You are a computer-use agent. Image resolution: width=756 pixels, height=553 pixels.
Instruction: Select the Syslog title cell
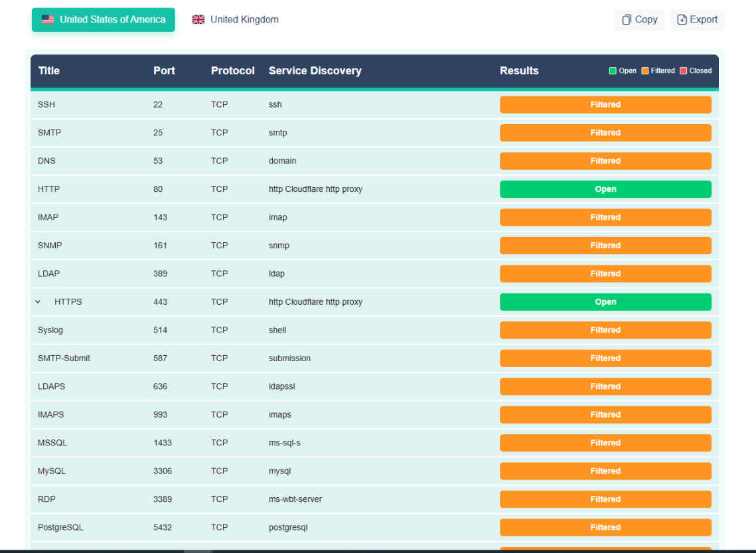(50, 330)
